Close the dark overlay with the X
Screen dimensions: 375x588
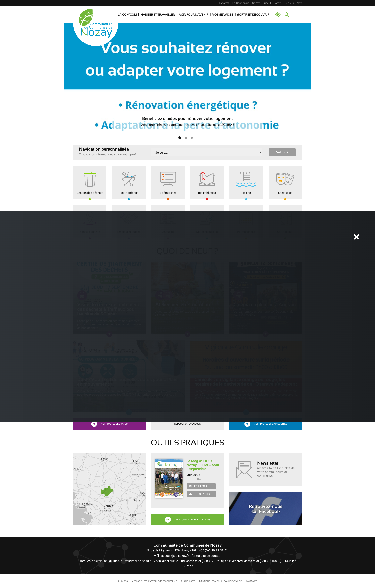click(x=356, y=237)
